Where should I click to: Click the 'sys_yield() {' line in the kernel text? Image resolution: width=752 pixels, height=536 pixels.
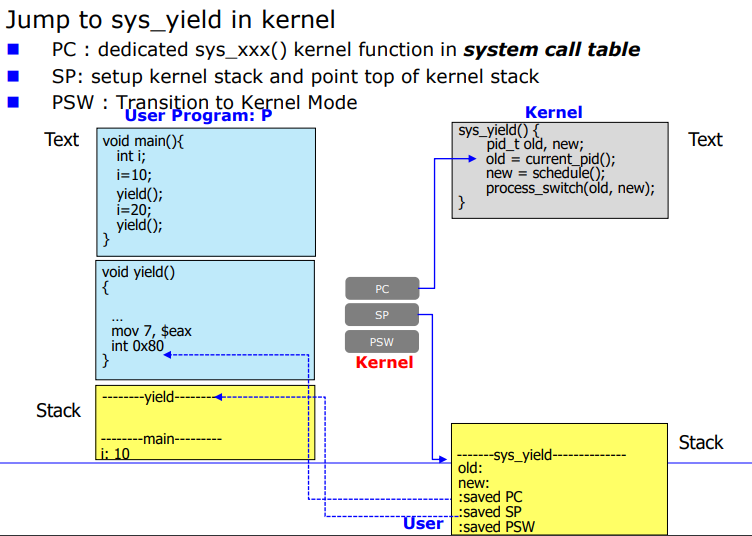499,130
